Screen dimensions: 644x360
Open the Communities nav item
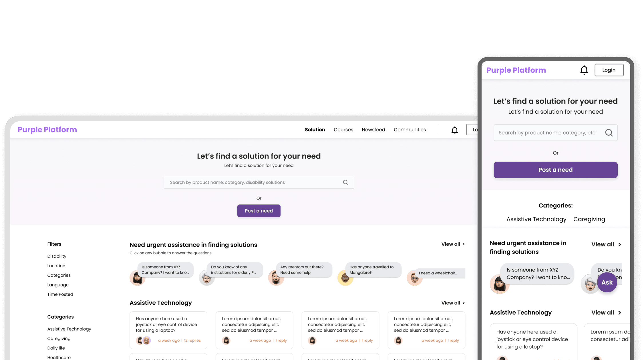pos(410,130)
